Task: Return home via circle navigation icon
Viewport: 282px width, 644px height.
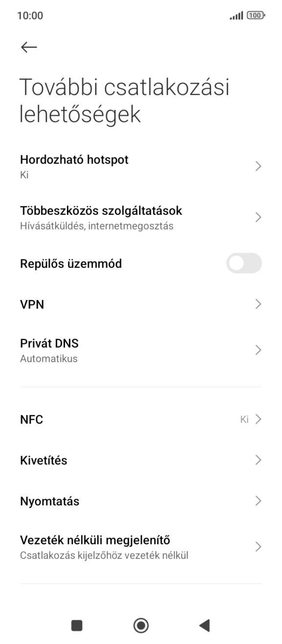Action: pyautogui.click(x=141, y=626)
